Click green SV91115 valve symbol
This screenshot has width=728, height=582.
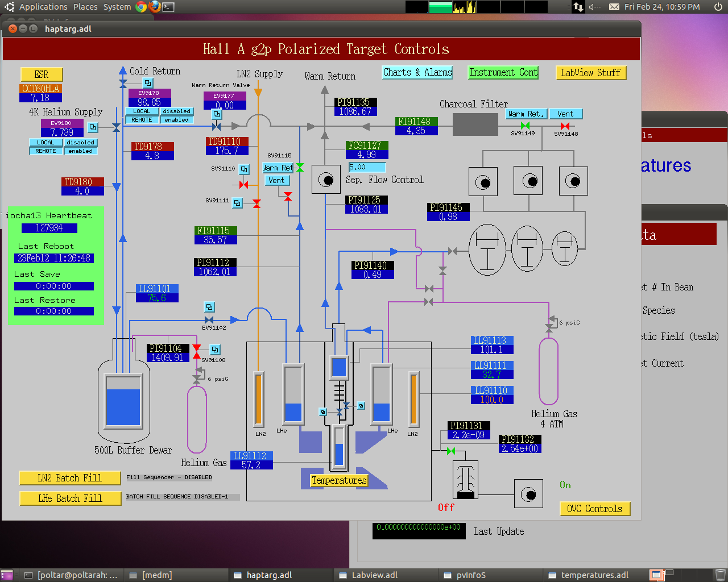click(300, 167)
